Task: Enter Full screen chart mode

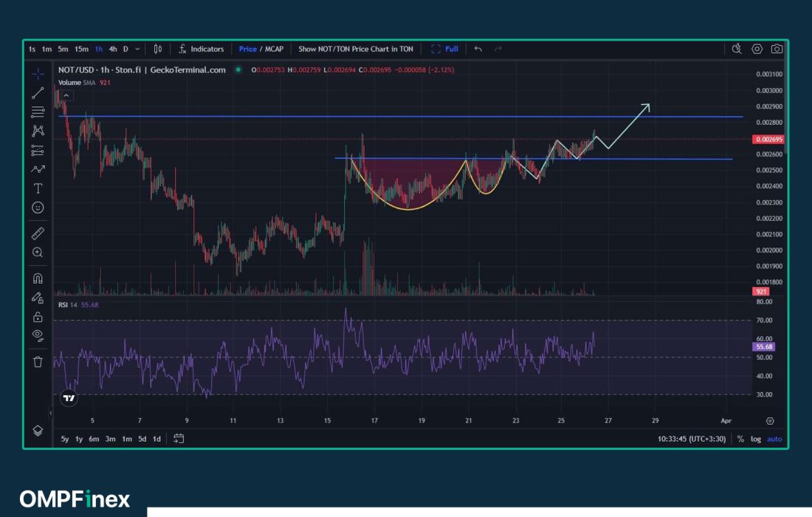Action: pyautogui.click(x=444, y=49)
